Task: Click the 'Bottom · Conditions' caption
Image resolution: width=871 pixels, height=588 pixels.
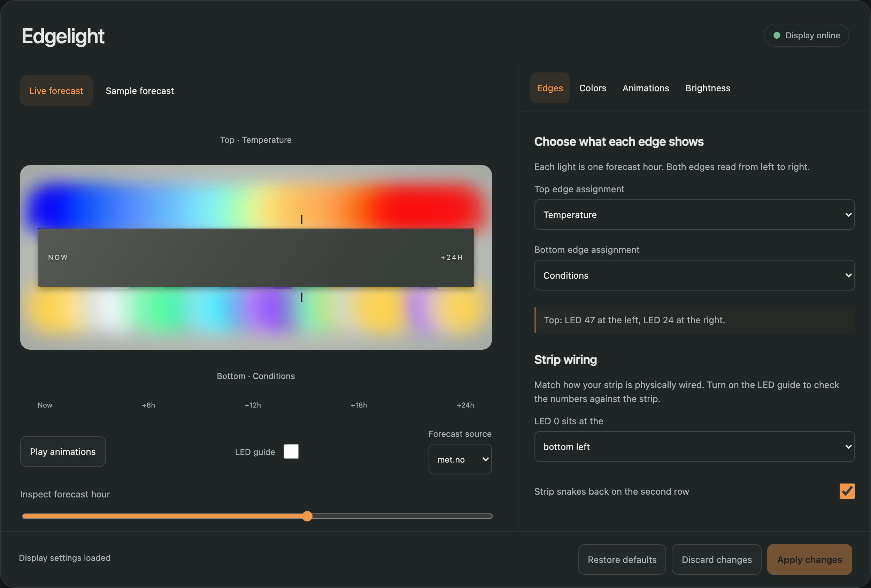Action: [256, 376]
